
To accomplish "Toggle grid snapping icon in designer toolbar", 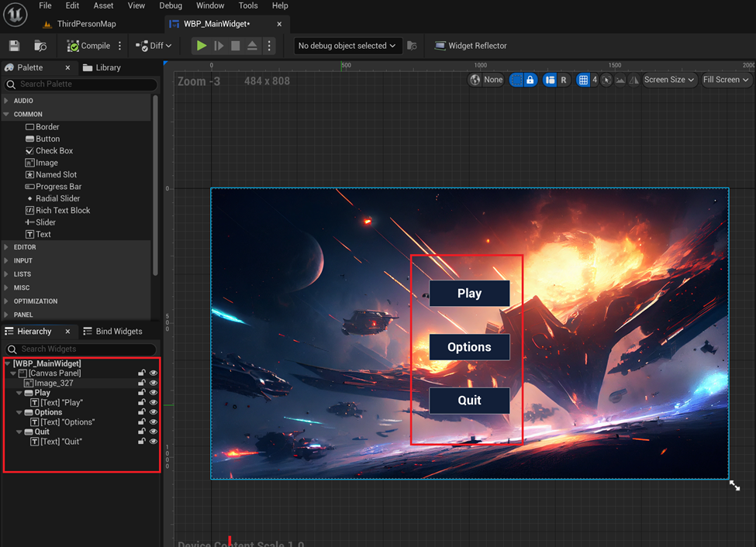I will 583,80.
